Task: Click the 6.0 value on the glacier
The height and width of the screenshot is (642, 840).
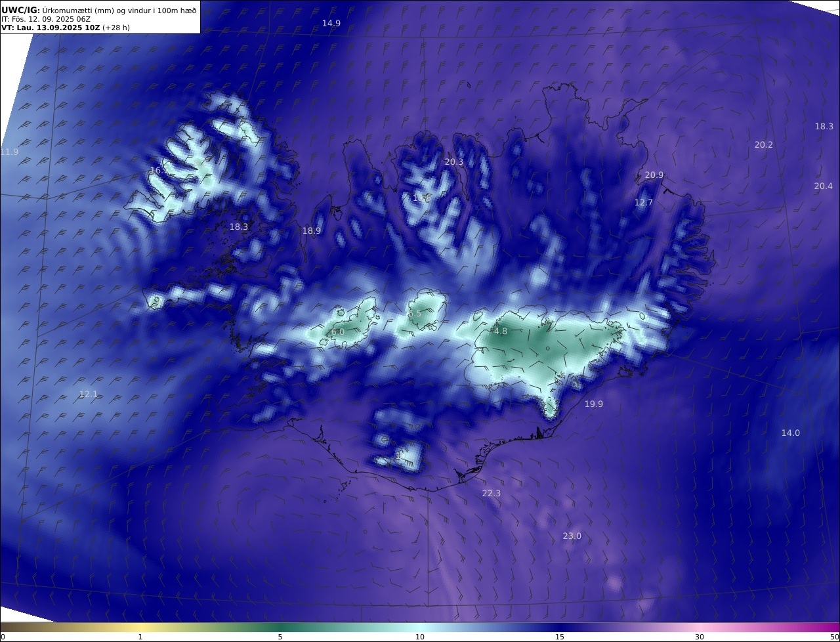Action: (337, 332)
